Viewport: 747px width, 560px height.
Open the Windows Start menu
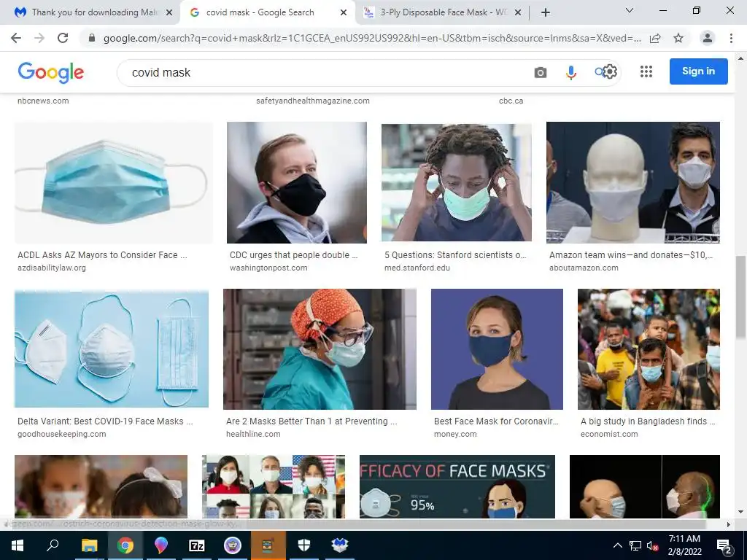click(18, 545)
